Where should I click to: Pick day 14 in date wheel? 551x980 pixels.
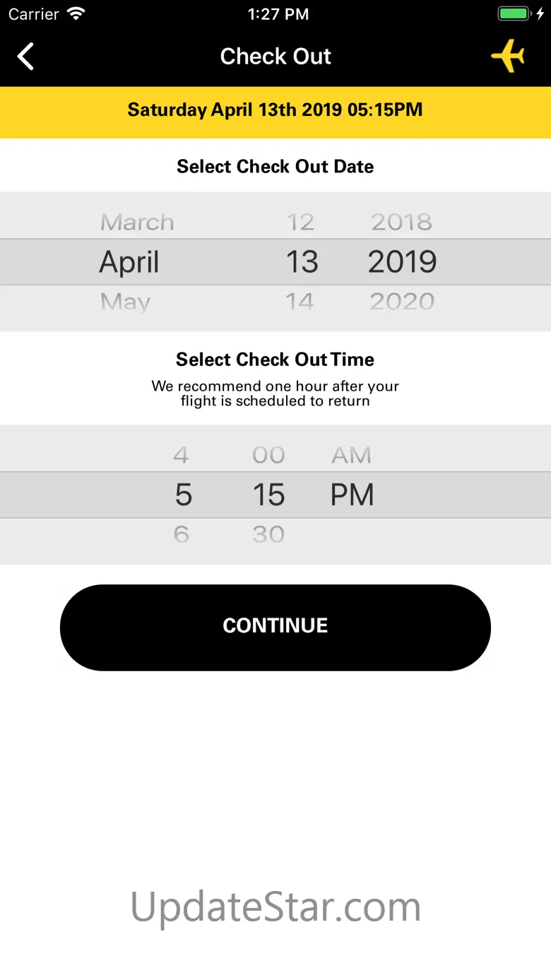coord(300,302)
